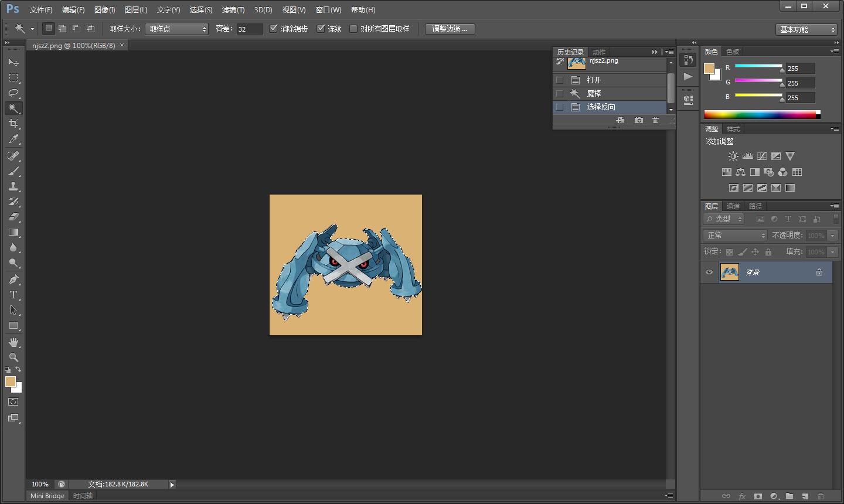Create new snapshot in History panel

(638, 120)
